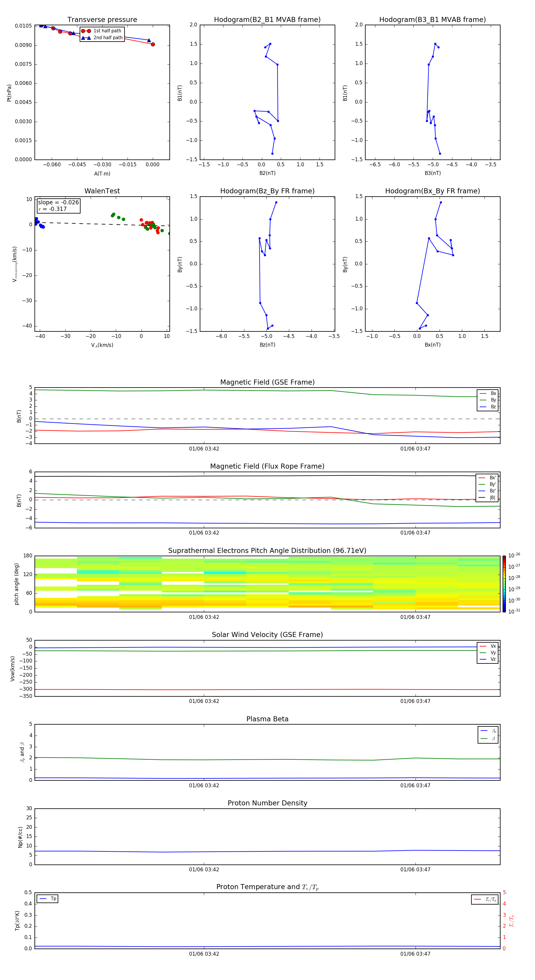Viewport: 535px width, 980px height.
Task: Click the 'Pt(nPa)' axis label
Action: 9,93
